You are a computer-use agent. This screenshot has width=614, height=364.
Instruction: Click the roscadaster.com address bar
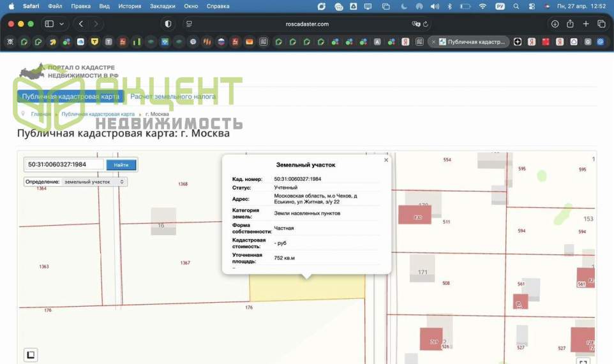click(x=308, y=24)
